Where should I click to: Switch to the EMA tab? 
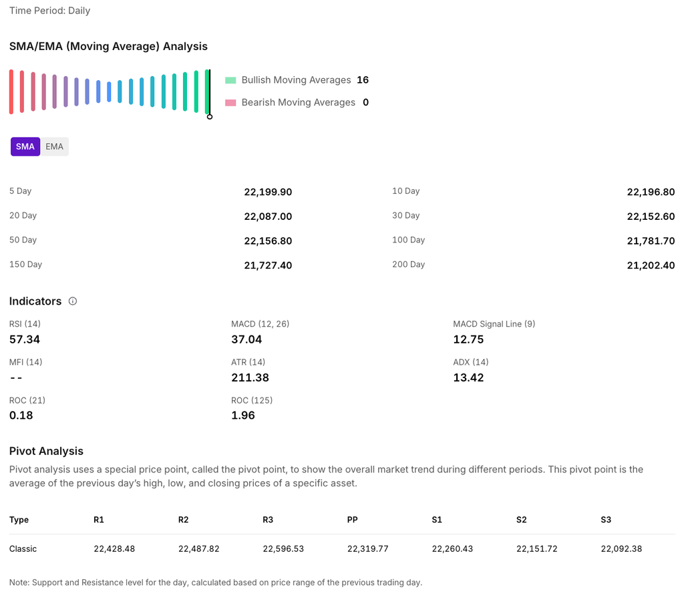(x=55, y=146)
